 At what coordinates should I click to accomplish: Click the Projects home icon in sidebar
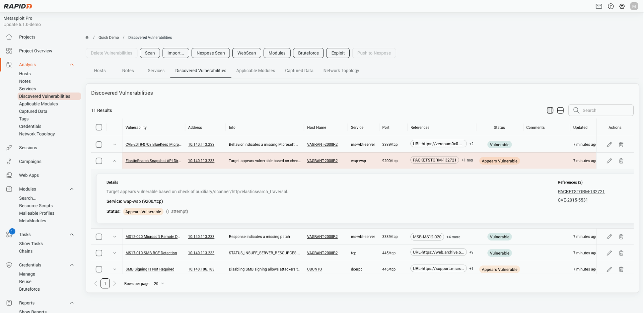(x=9, y=37)
